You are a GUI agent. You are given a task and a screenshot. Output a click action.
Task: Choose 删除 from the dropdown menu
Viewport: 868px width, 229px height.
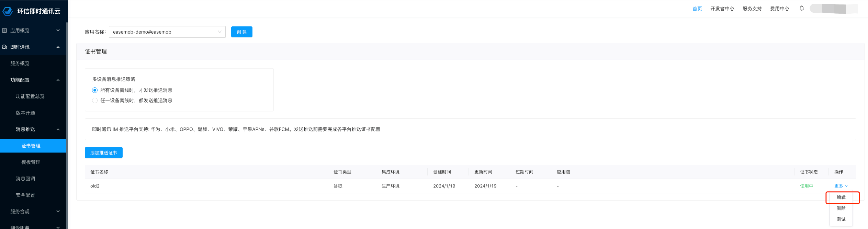841,208
